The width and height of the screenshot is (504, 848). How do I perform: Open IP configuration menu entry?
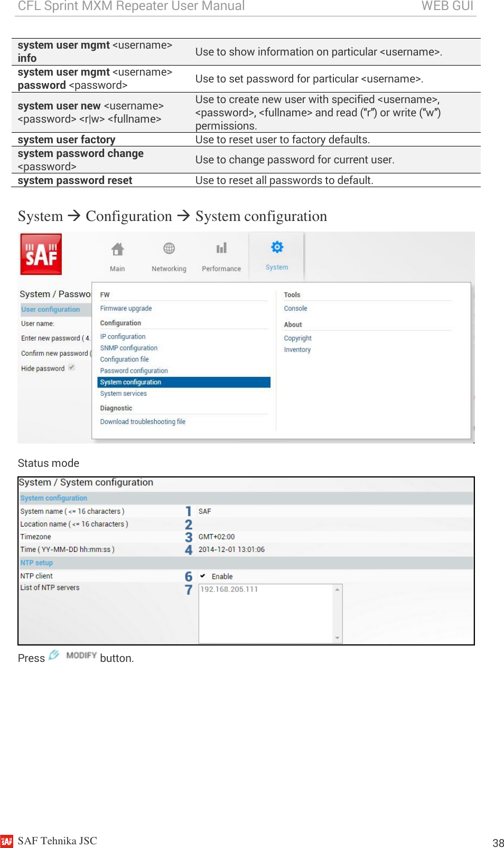click(x=123, y=336)
